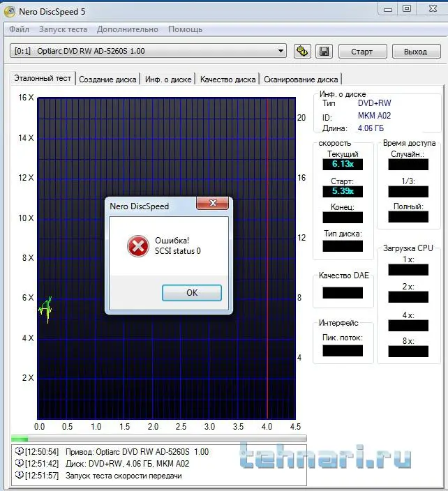448x491 pixels.
Task: Click the log icon next to 12:51:57
Action: pyautogui.click(x=20, y=475)
